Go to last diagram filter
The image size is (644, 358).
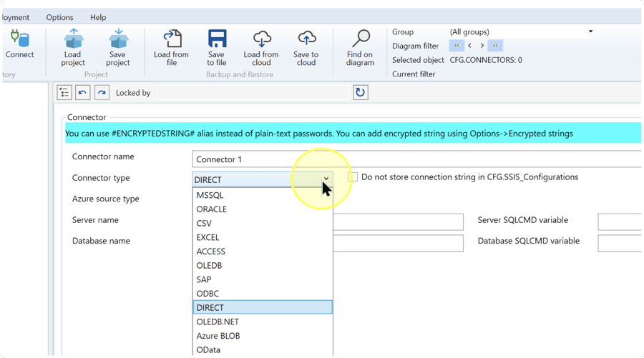tap(495, 46)
